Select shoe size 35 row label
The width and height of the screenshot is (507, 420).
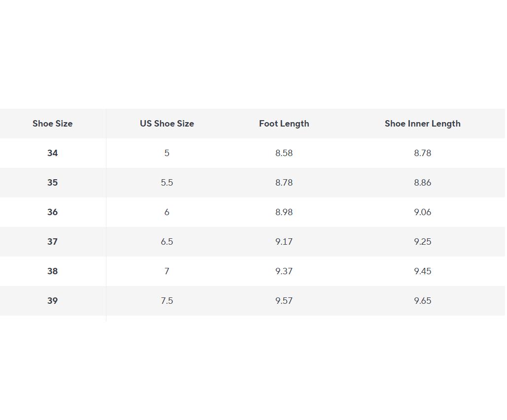point(52,183)
